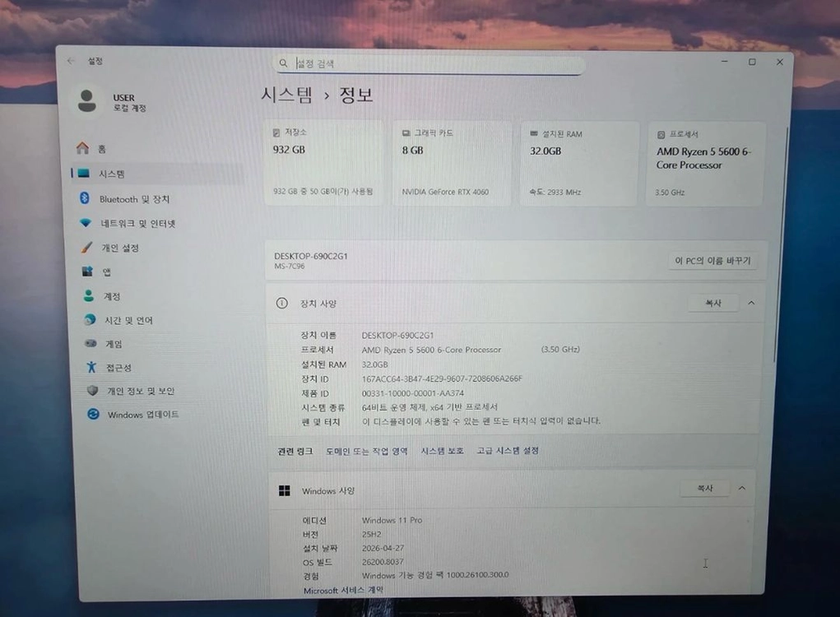Click the 32.0GB RAM card
The height and width of the screenshot is (617, 840).
point(579,164)
